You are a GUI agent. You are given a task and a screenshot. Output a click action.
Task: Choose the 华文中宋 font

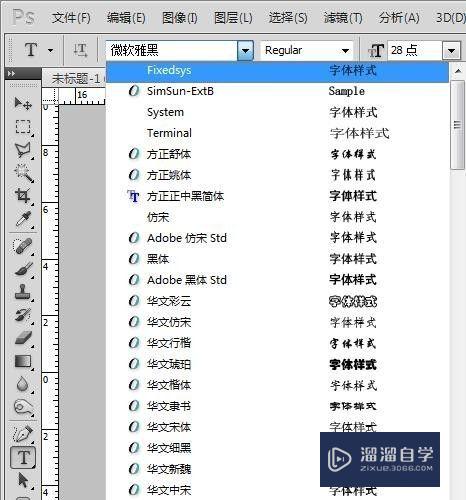point(277,490)
